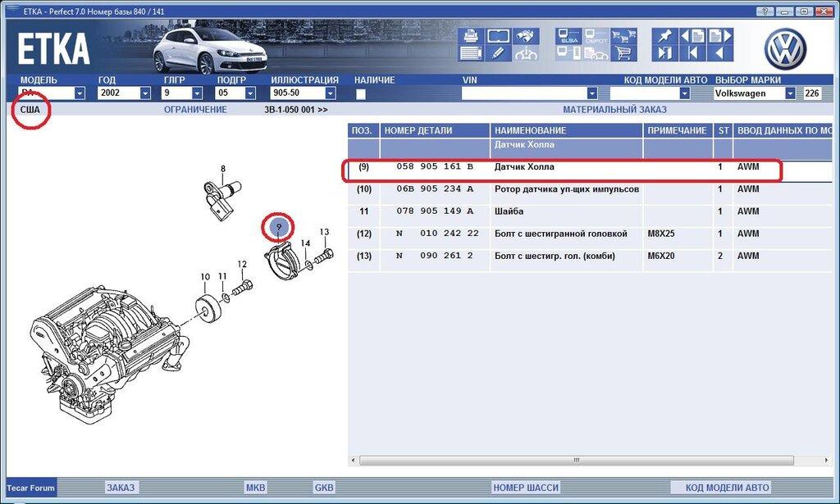Click part number 13 in the diagram

pos(324,232)
